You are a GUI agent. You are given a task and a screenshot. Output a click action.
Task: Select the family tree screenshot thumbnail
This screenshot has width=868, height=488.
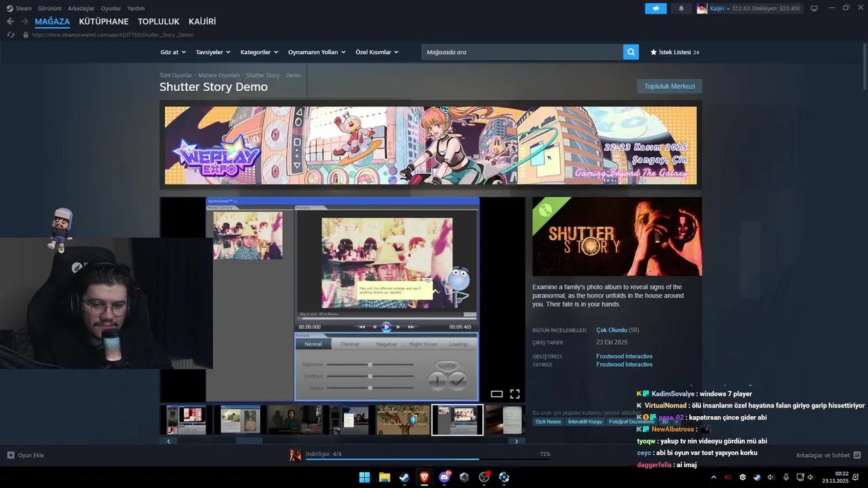point(403,420)
